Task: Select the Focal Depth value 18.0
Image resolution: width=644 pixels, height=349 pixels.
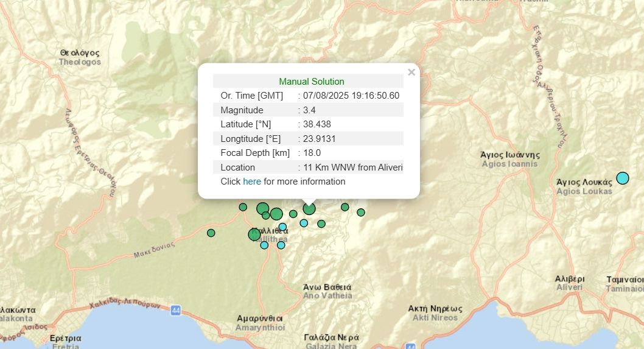Action: click(312, 153)
